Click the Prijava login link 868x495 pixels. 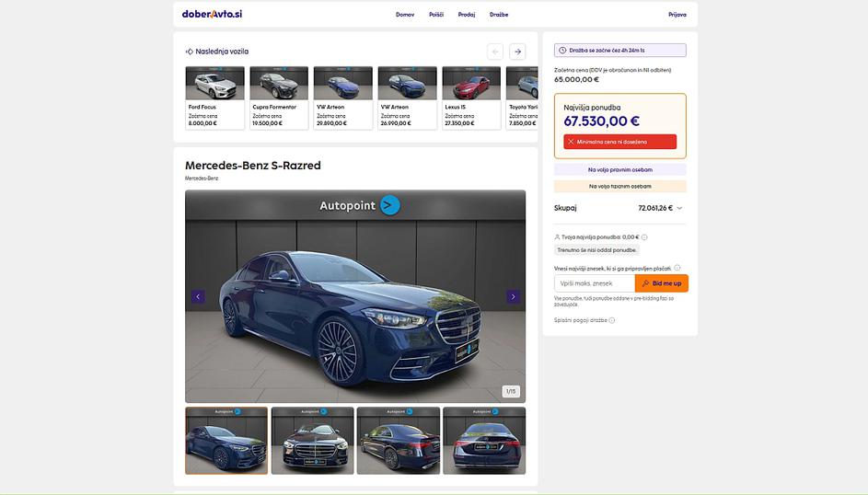(x=677, y=15)
